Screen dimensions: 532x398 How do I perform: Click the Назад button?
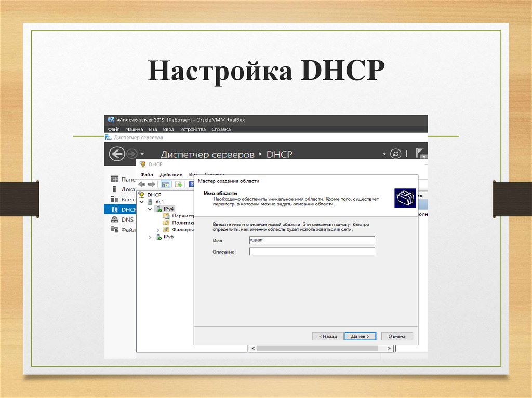pyautogui.click(x=328, y=336)
